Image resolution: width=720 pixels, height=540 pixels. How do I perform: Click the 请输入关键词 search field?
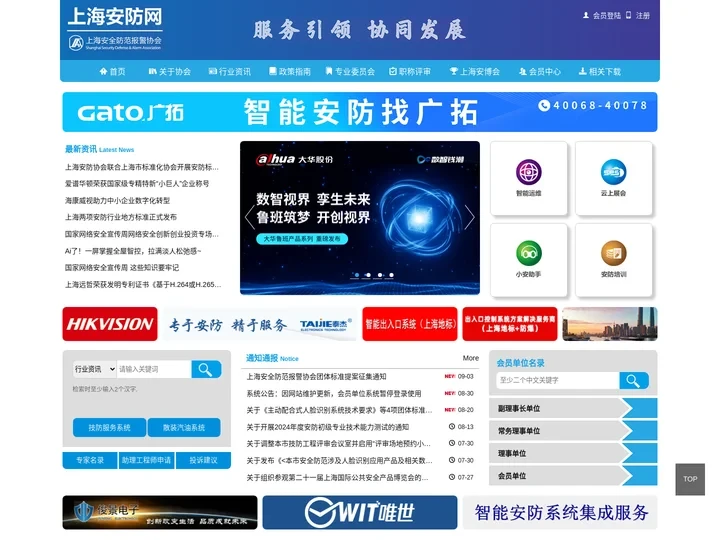(x=154, y=369)
